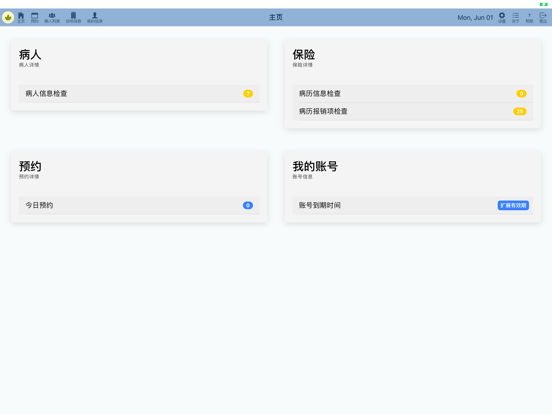Open the 今日预约 row

click(x=139, y=205)
